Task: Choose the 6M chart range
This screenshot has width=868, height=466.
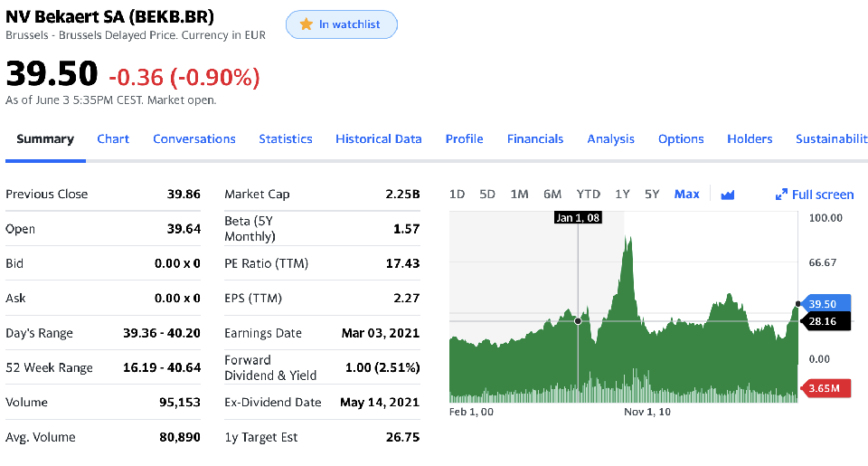Action: tap(552, 195)
